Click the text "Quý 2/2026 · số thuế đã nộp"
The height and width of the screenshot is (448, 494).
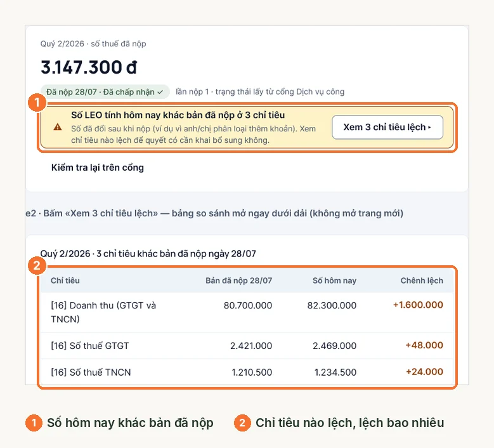pos(93,44)
